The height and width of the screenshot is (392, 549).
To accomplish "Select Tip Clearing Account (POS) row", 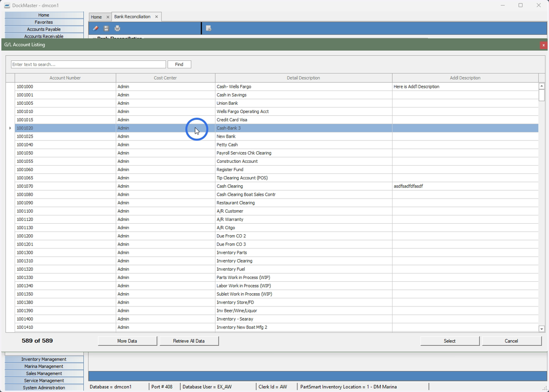I will 276,178.
